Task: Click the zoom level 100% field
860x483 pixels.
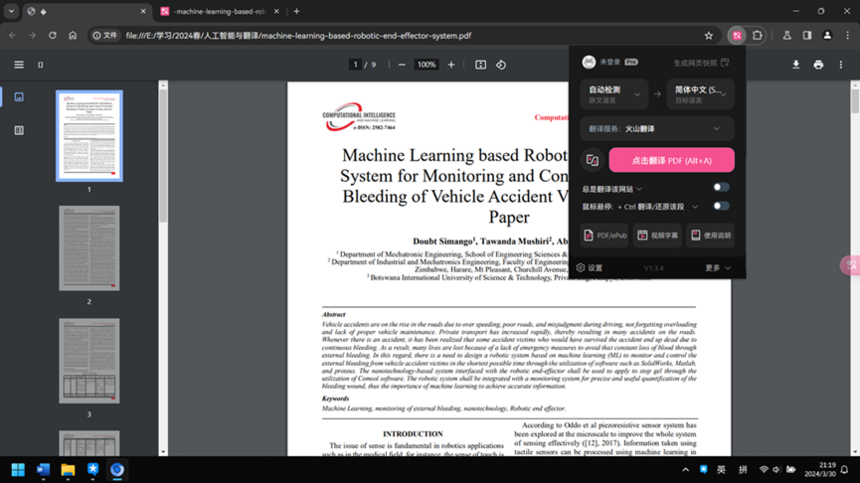Action: pos(426,65)
